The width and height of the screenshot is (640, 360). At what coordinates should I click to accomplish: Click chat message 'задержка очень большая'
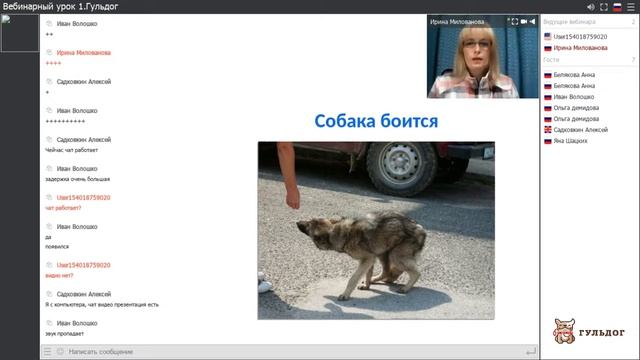(78, 179)
